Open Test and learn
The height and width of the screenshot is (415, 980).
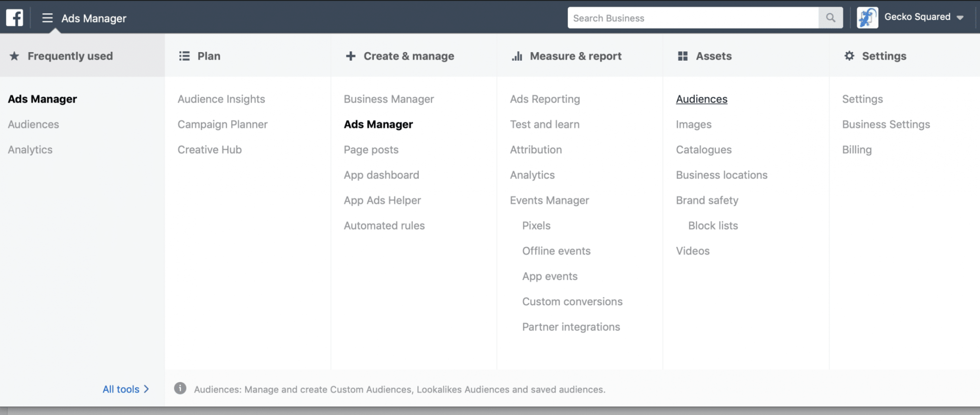point(545,124)
